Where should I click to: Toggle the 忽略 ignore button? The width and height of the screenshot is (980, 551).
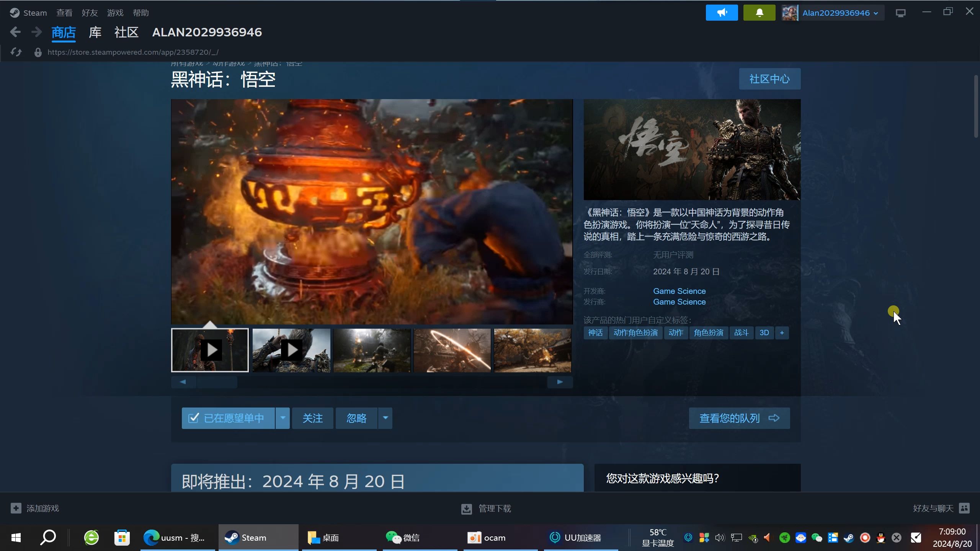point(356,418)
